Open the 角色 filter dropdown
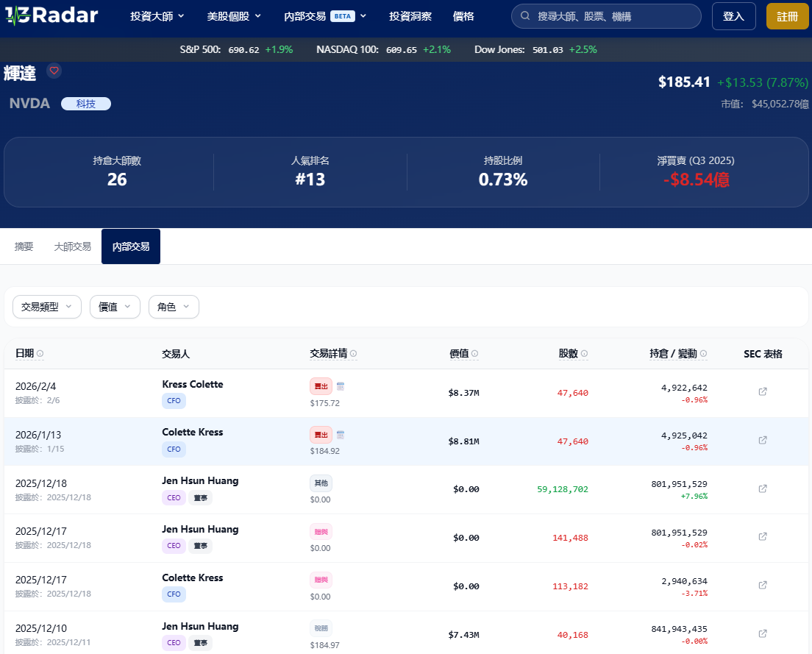 coord(174,307)
